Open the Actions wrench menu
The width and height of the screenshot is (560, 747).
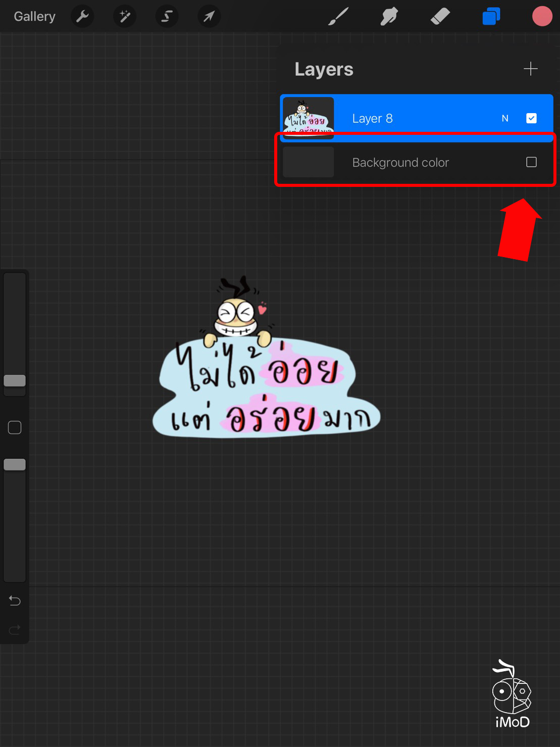[82, 17]
